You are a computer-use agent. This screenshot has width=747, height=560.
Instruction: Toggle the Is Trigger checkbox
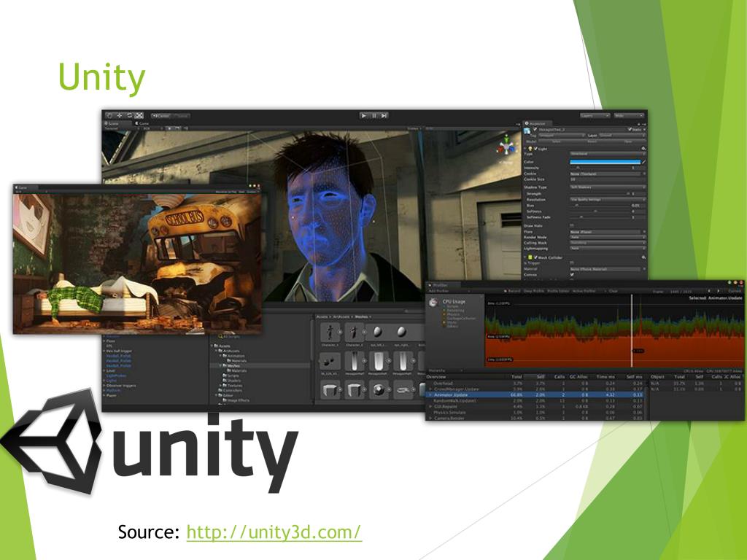point(572,262)
